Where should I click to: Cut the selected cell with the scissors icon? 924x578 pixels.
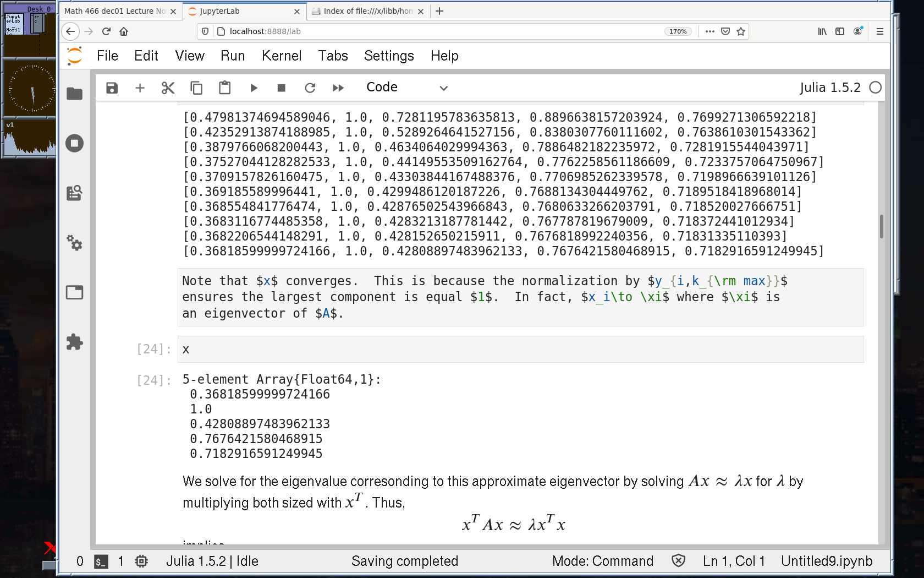pos(168,88)
